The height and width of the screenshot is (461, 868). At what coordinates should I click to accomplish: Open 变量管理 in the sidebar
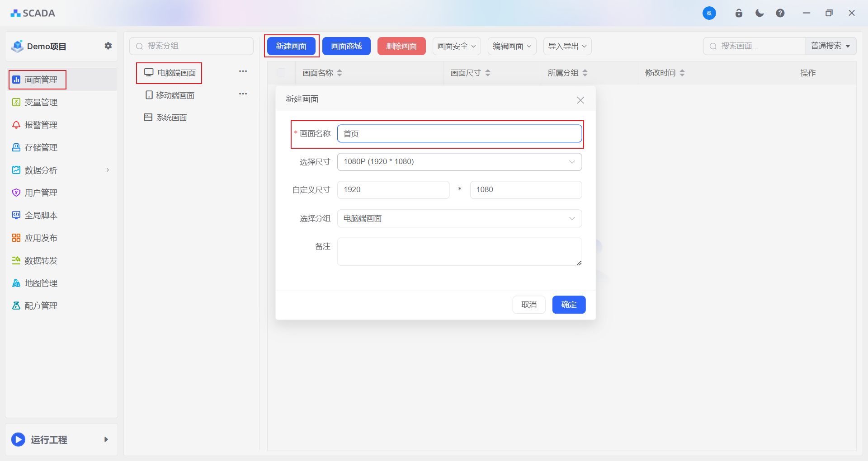pyautogui.click(x=41, y=103)
